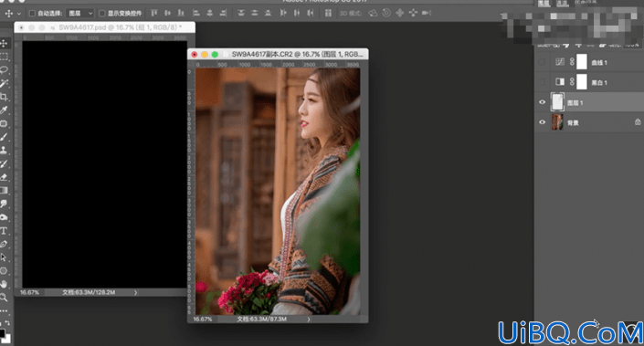644x346 pixels.
Task: Select the Lasso tool
Action: point(4,69)
